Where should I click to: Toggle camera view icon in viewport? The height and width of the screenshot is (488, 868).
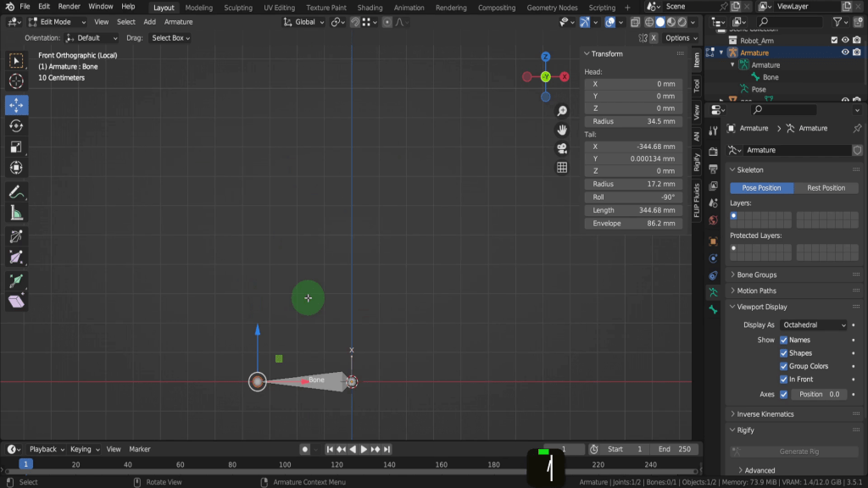click(x=561, y=148)
